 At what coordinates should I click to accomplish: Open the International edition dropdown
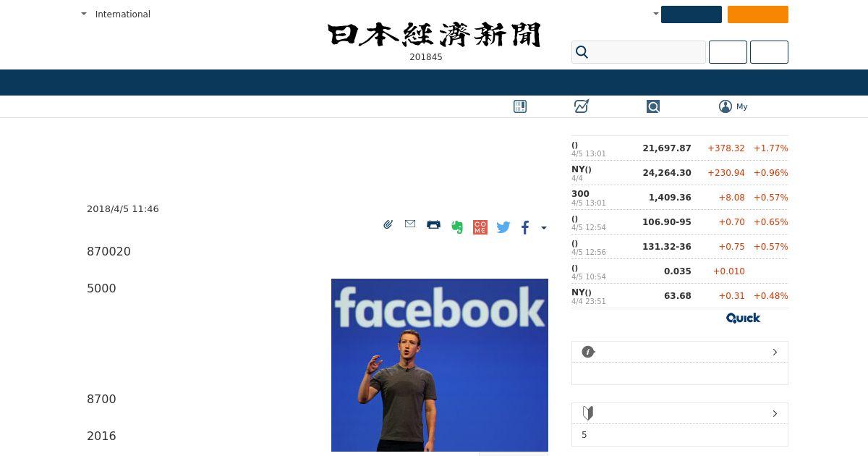tap(116, 14)
